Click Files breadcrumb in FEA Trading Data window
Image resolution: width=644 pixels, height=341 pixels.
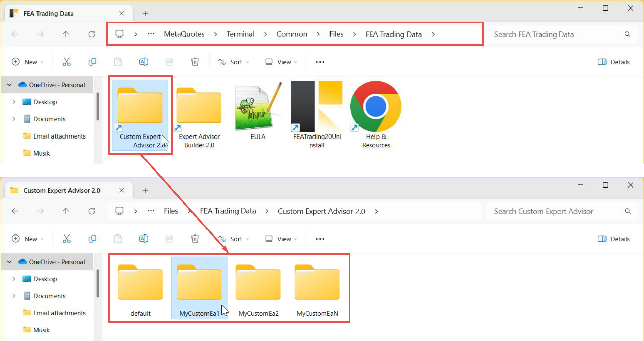coord(336,34)
